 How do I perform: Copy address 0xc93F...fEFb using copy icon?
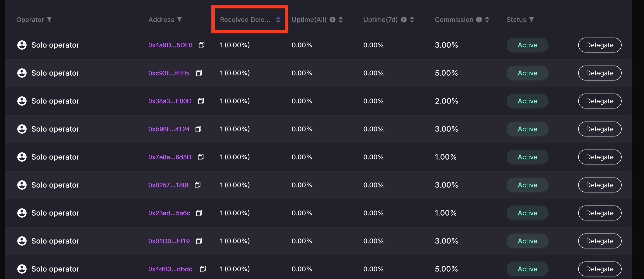199,73
